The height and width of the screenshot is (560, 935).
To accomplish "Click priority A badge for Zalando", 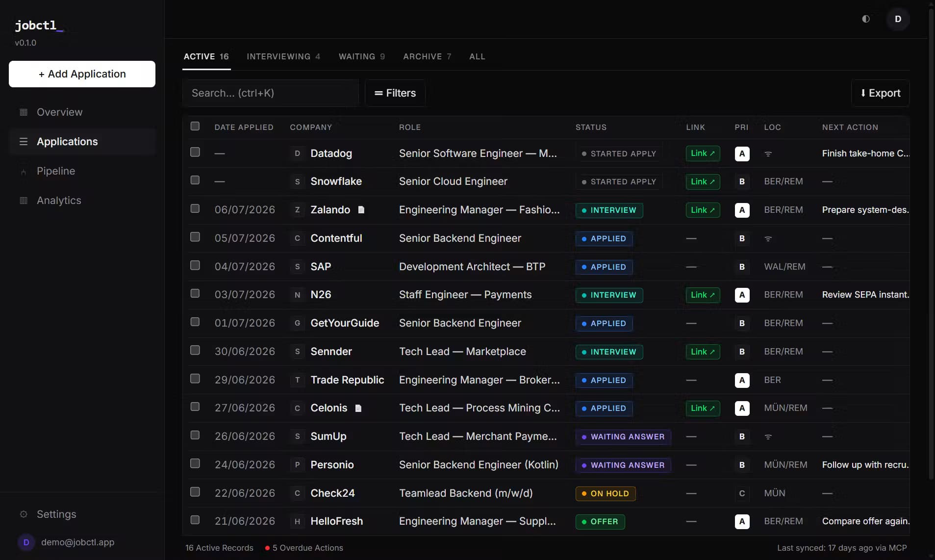I will (742, 210).
